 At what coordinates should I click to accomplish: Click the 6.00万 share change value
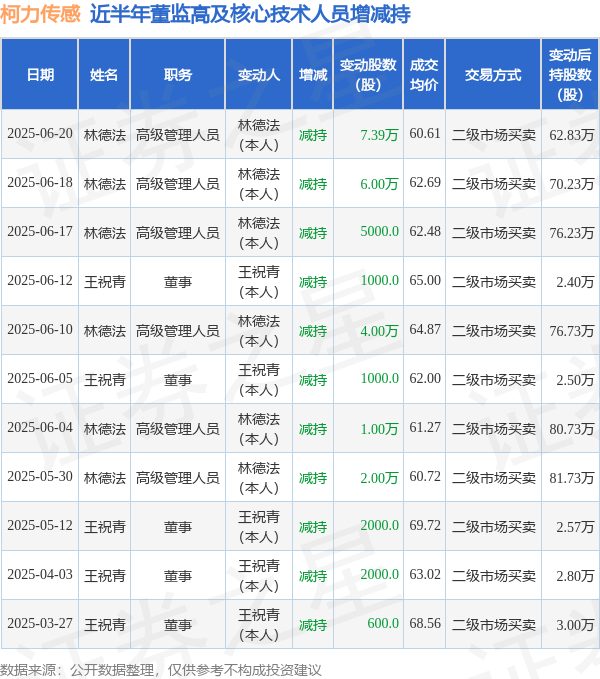coord(379,184)
